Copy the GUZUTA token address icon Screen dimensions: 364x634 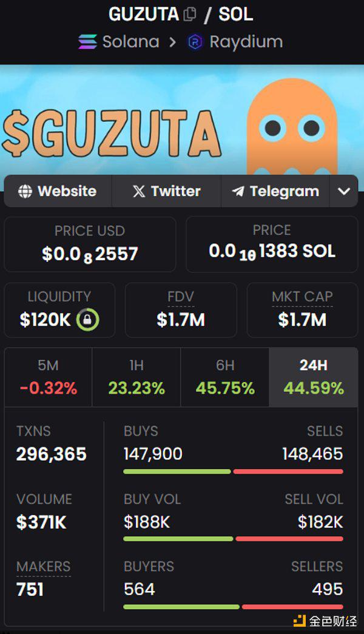[190, 14]
